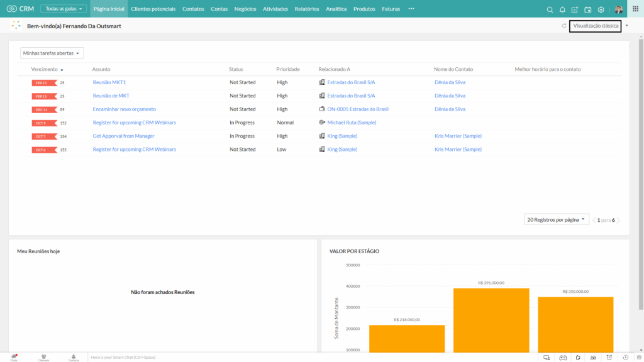Open Encaminhar novo orçamento task
Image resolution: width=644 pixels, height=362 pixels.
(124, 109)
